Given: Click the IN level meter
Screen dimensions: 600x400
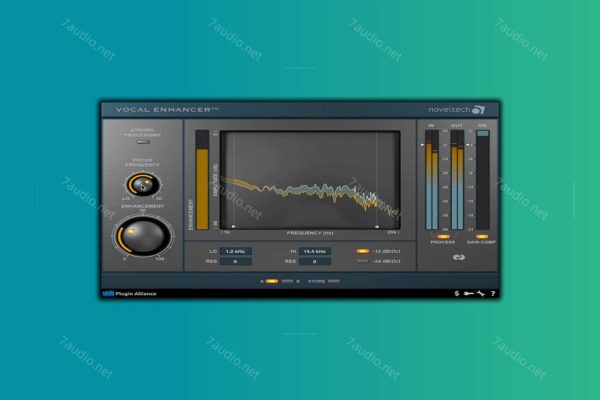Looking at the screenshot, I should pyautogui.click(x=432, y=180).
